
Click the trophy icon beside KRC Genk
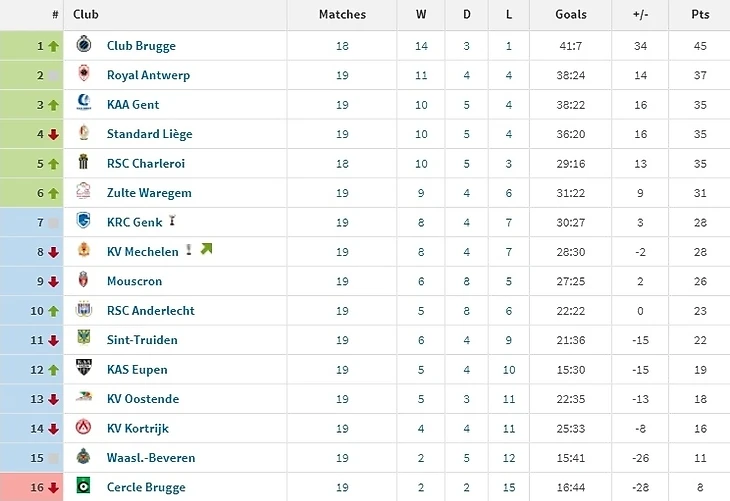[173, 221]
